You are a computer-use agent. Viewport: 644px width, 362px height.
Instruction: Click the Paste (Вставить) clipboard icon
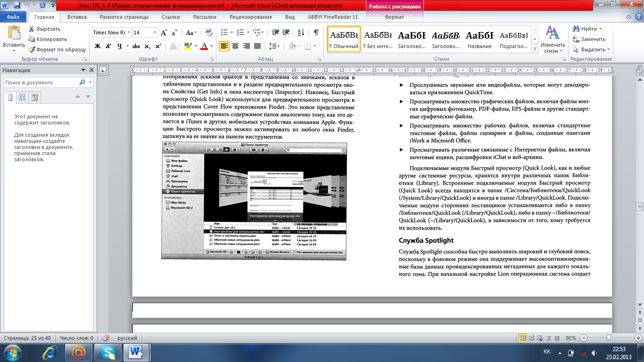[14, 33]
